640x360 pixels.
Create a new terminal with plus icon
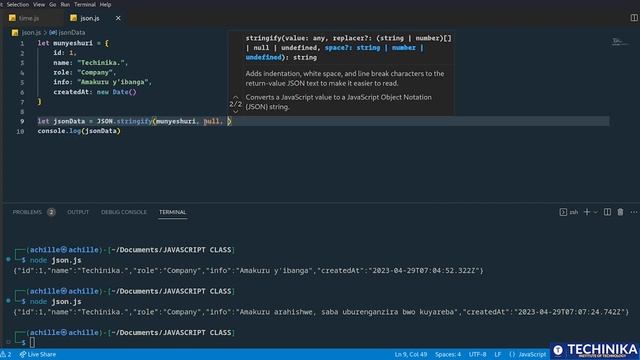[x=587, y=212]
